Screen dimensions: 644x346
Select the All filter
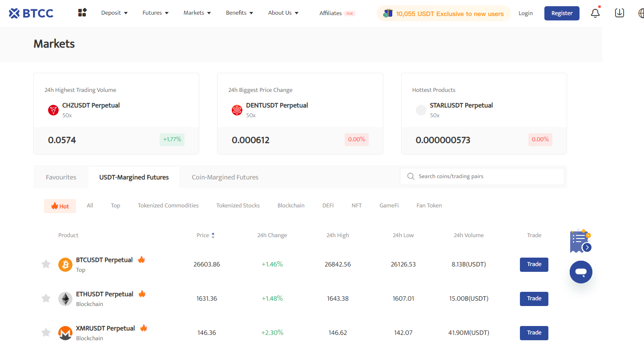pyautogui.click(x=90, y=206)
